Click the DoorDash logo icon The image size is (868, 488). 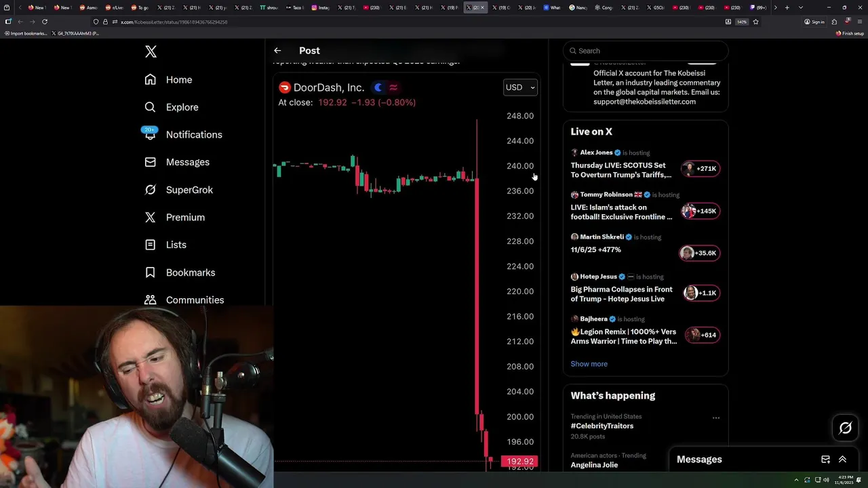(x=284, y=87)
